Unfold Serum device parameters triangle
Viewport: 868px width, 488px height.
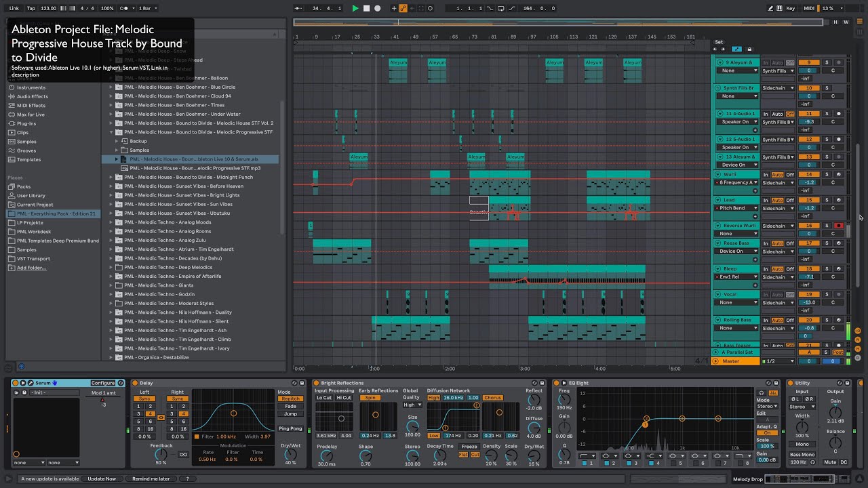[23, 383]
